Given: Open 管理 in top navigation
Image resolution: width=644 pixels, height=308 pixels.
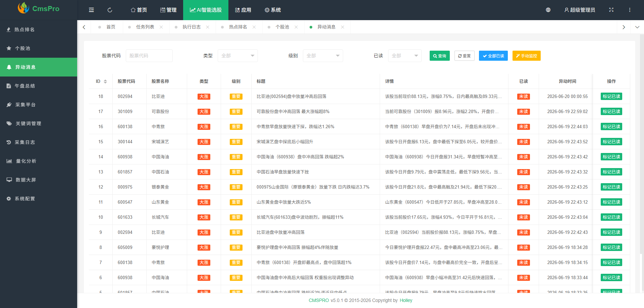Looking at the screenshot, I should 168,10.
